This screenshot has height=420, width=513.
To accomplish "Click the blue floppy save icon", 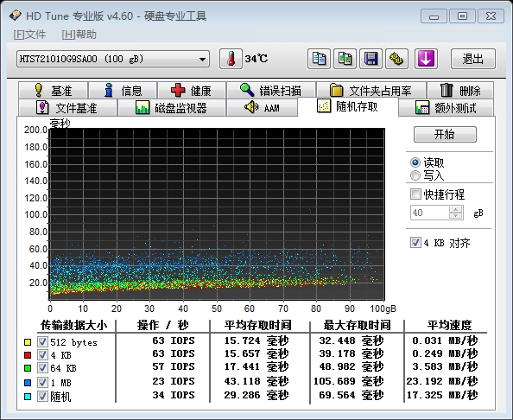I will click(x=370, y=59).
